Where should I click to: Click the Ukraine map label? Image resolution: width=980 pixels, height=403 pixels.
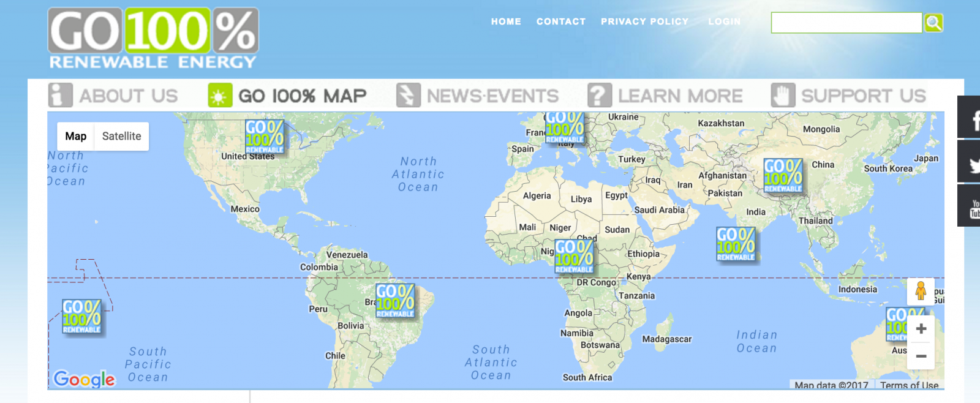[x=623, y=117]
